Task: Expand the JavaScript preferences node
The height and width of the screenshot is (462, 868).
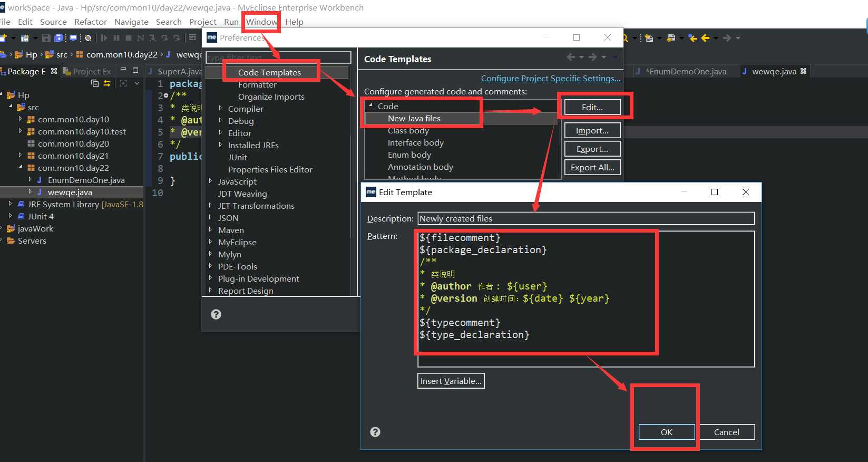Action: point(210,181)
